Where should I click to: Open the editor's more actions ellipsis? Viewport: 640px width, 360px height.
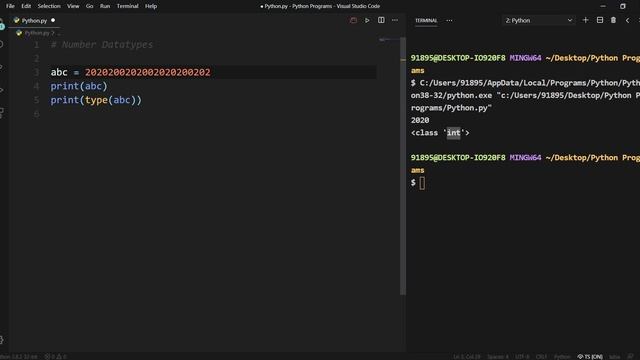click(395, 20)
